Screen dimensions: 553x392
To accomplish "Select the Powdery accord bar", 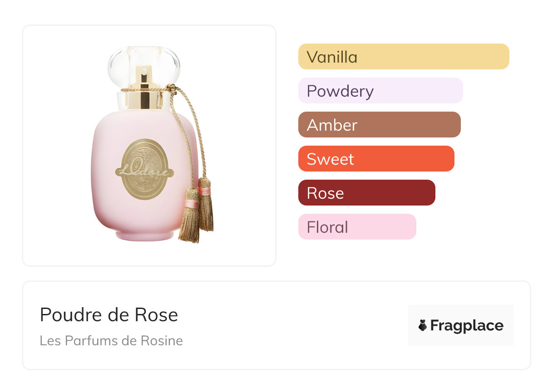I will [x=380, y=91].
